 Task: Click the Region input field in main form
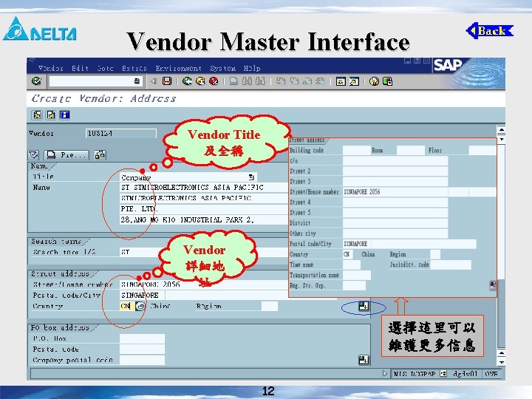coord(270,306)
